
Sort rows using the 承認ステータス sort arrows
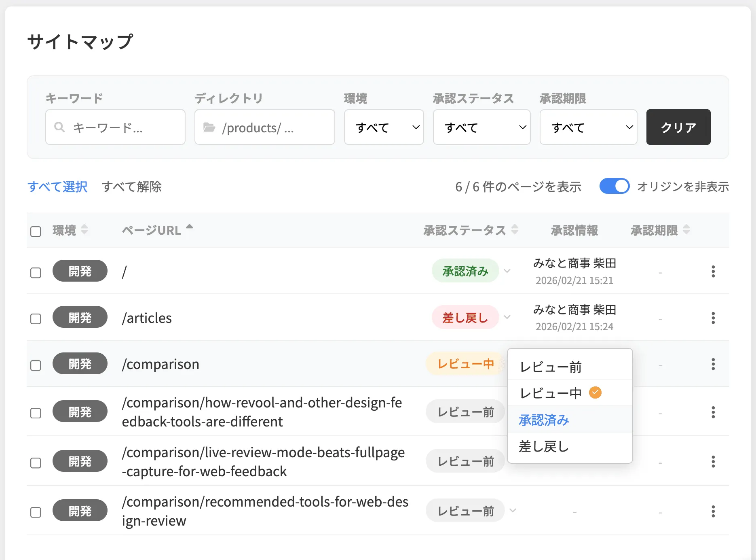514,230
